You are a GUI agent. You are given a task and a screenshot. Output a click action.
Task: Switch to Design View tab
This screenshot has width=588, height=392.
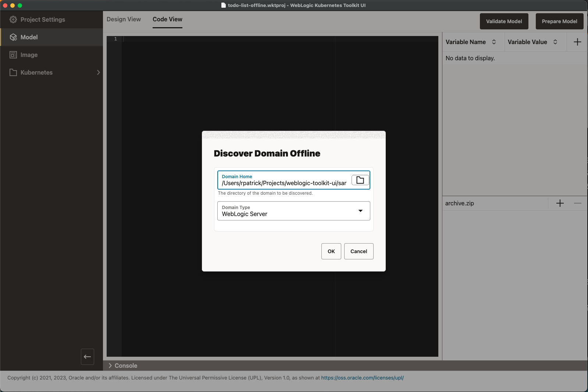pyautogui.click(x=124, y=19)
